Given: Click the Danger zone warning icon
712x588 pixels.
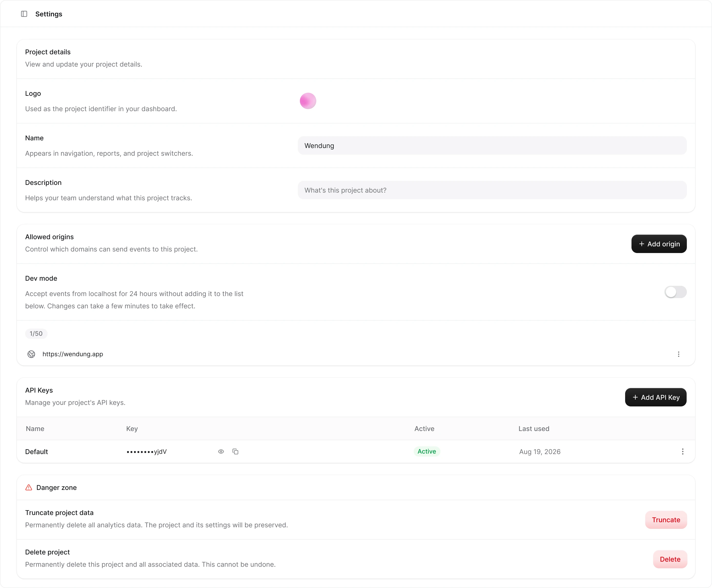Looking at the screenshot, I should [x=29, y=487].
